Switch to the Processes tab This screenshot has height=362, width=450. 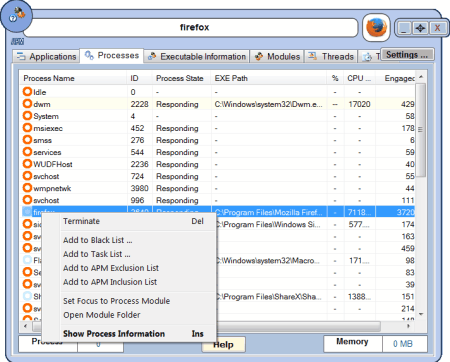(x=112, y=55)
